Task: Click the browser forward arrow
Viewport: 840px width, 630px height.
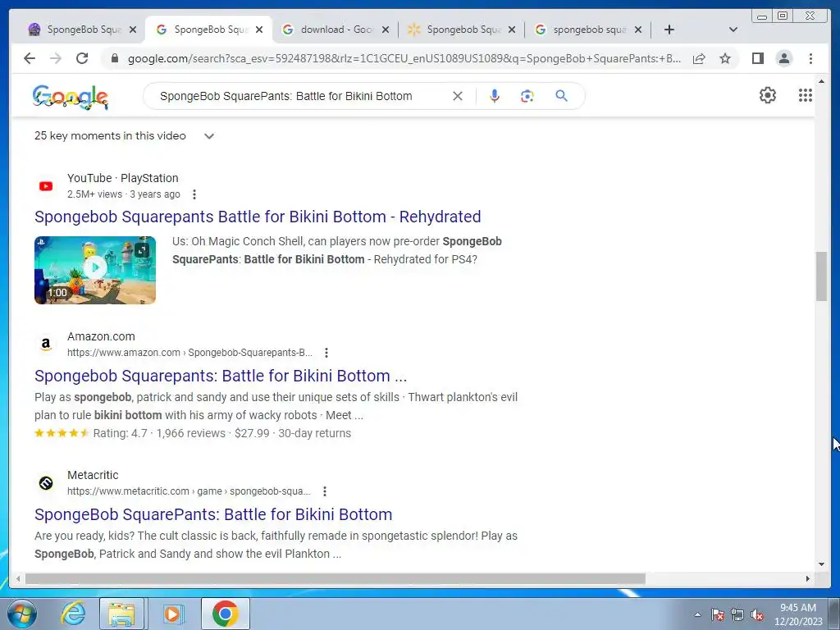Action: tap(56, 58)
